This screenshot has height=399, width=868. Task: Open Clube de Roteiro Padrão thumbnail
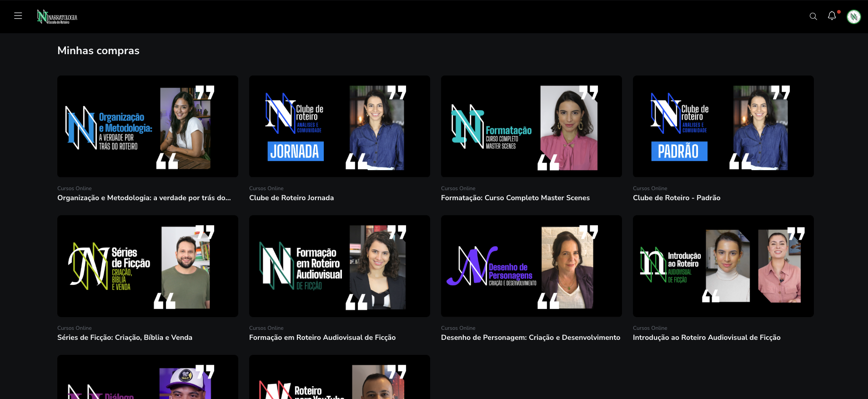pos(723,126)
